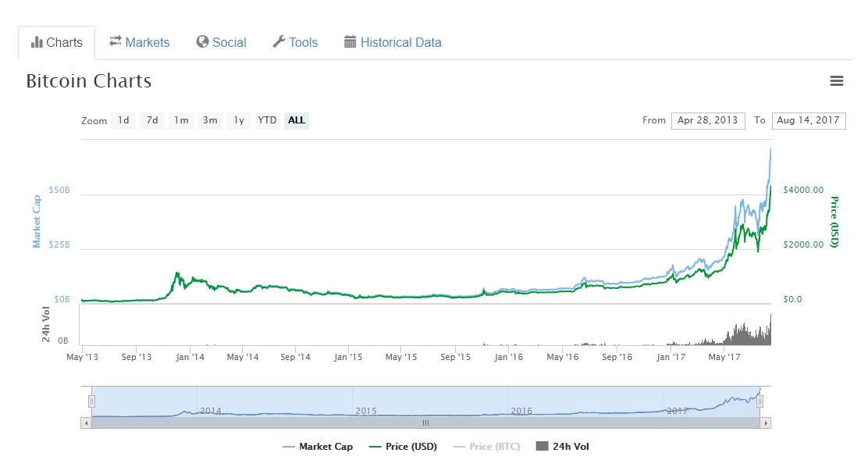Click the 2016 label in the navigator
The image size is (868, 460).
tap(521, 411)
